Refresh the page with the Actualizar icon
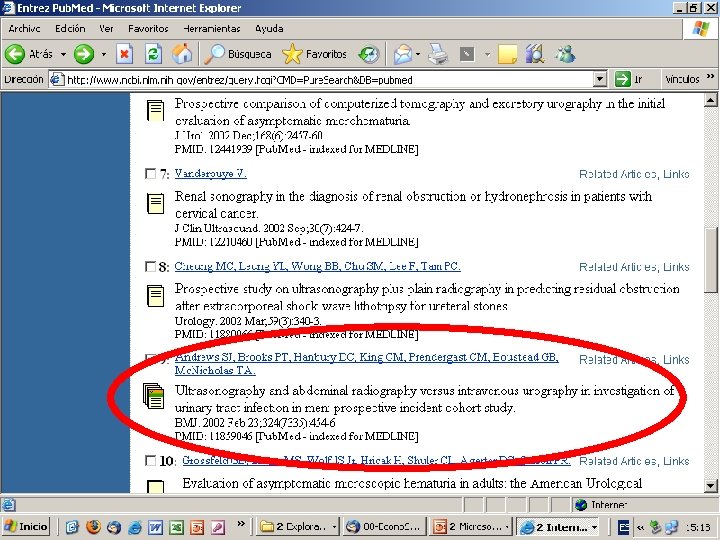The image size is (720, 540). (x=153, y=54)
